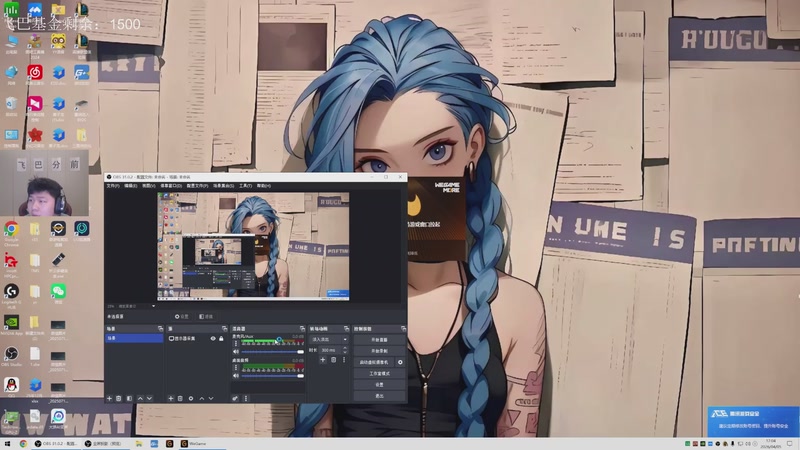Remove the selected source with the Sources trash icon
Screen dimensions: 800x450
click(180, 398)
